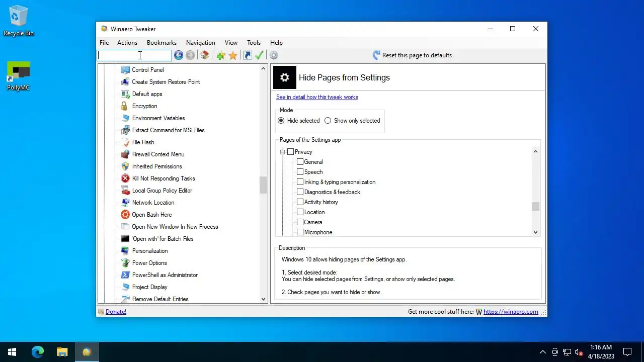Screen dimensions: 644x362
Task: Check the Speech page checkbox
Action: [x=300, y=172]
